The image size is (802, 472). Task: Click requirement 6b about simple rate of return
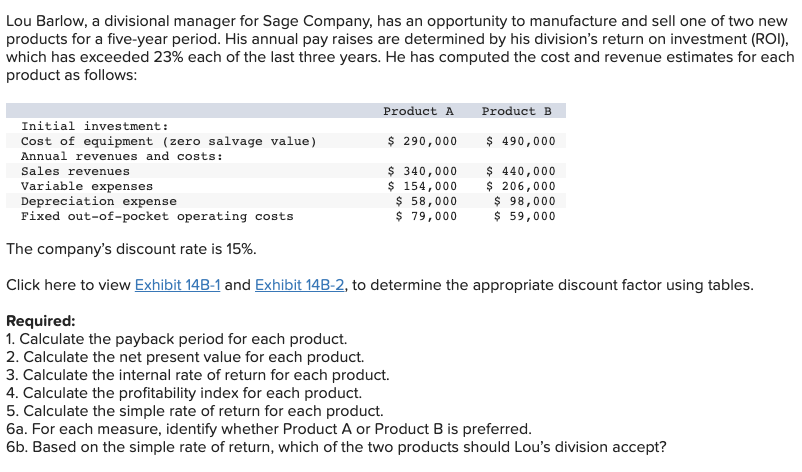(337, 447)
